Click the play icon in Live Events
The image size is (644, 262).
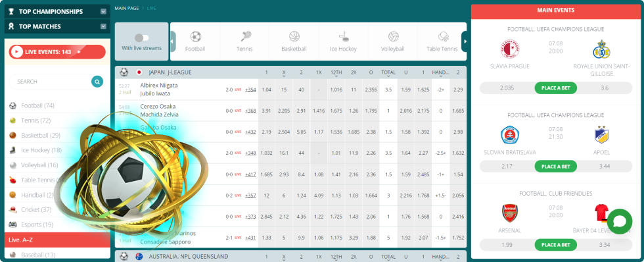click(x=17, y=52)
